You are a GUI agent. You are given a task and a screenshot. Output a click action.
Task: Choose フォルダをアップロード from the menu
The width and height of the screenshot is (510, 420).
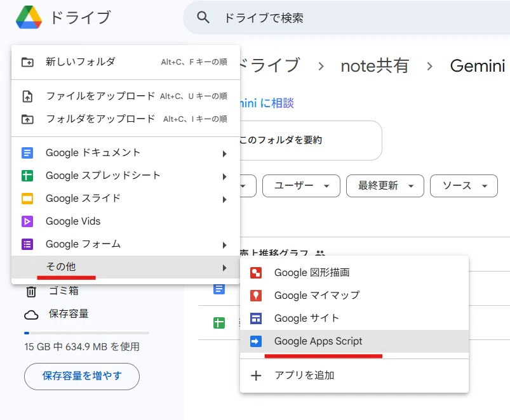(126, 119)
